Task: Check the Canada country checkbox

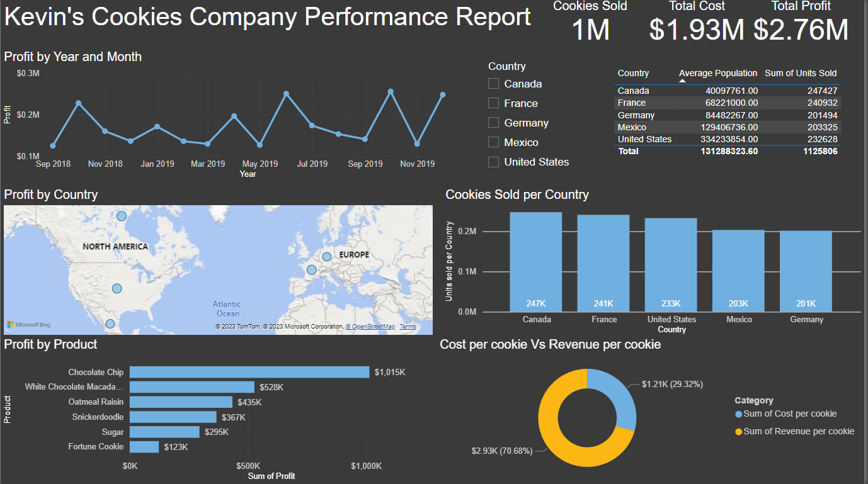Action: pyautogui.click(x=494, y=84)
